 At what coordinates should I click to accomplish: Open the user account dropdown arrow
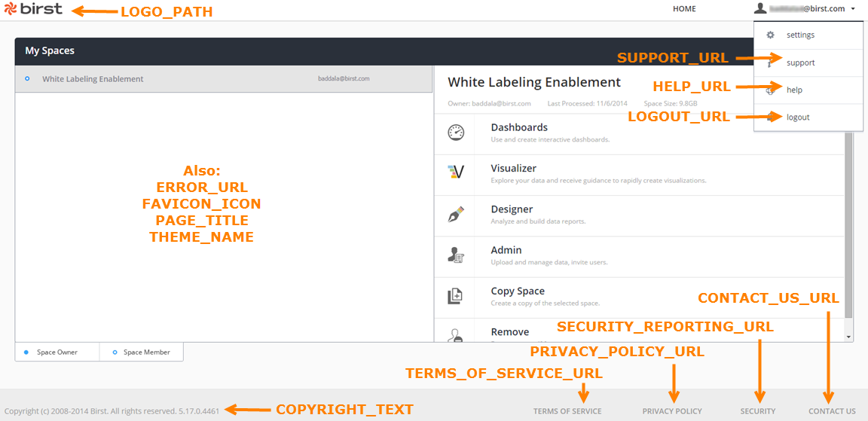(853, 9)
